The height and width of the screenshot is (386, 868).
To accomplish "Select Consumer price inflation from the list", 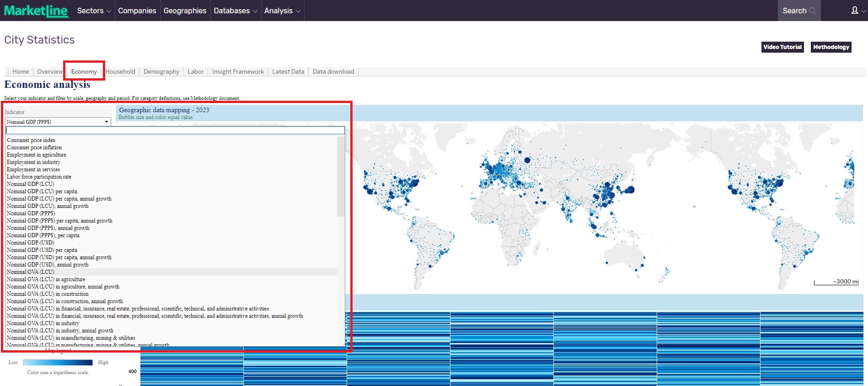I will pos(34,147).
